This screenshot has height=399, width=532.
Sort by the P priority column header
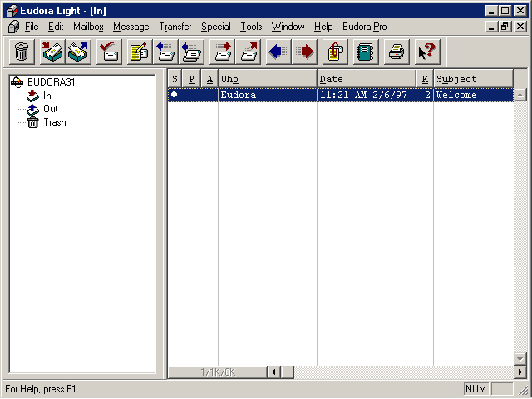(x=192, y=79)
